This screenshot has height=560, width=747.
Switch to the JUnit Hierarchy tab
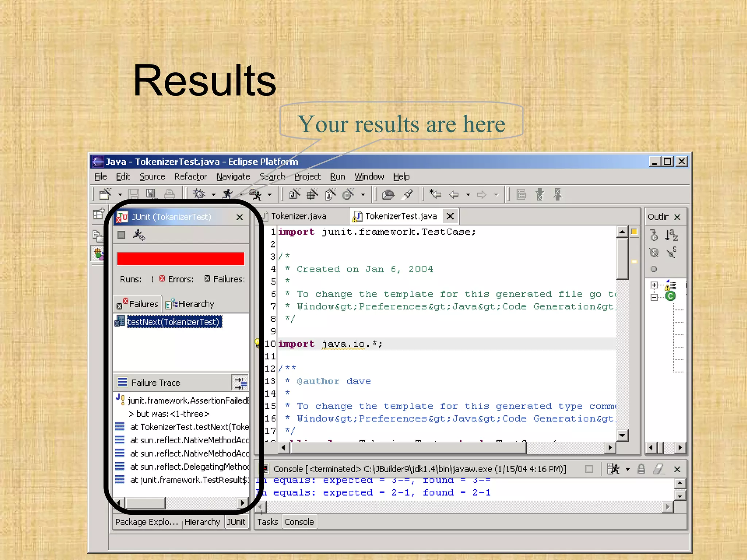tap(190, 304)
